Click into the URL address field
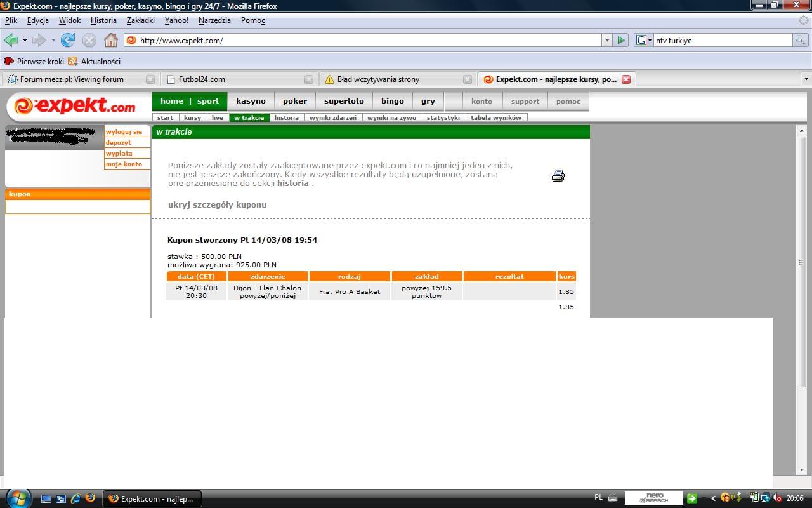The image size is (812, 508). click(x=368, y=41)
